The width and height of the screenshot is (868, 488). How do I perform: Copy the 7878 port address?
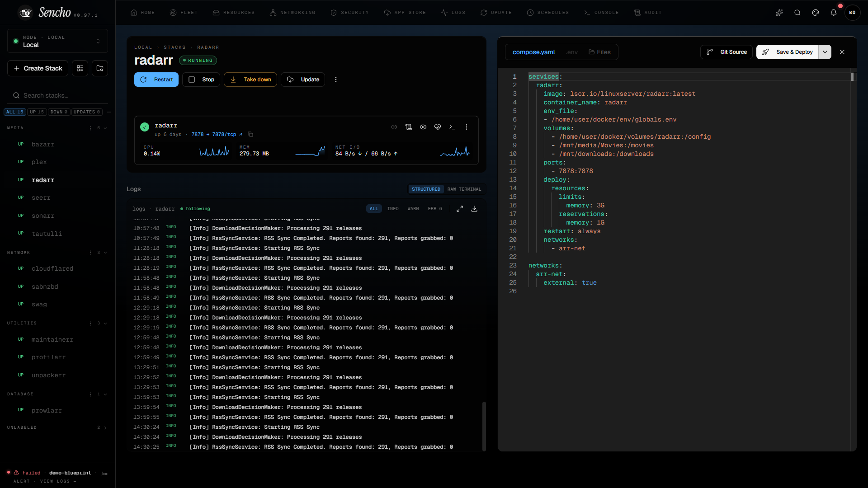pos(250,134)
